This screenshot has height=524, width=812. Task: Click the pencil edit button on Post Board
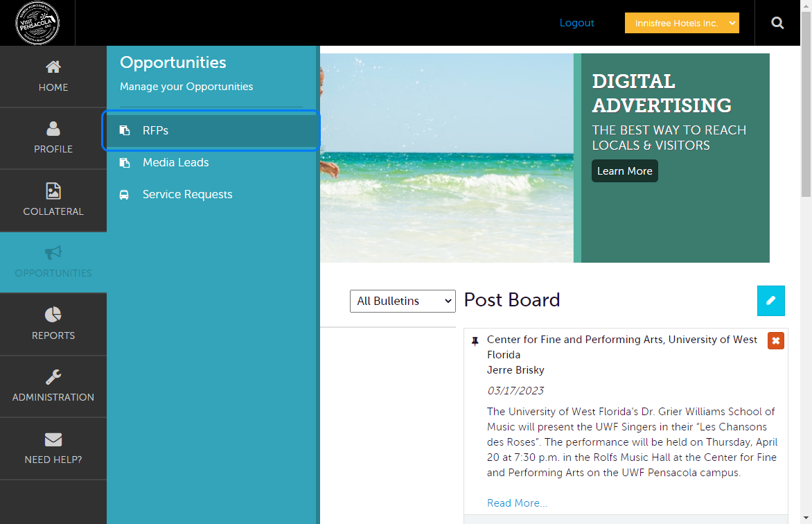tap(770, 301)
